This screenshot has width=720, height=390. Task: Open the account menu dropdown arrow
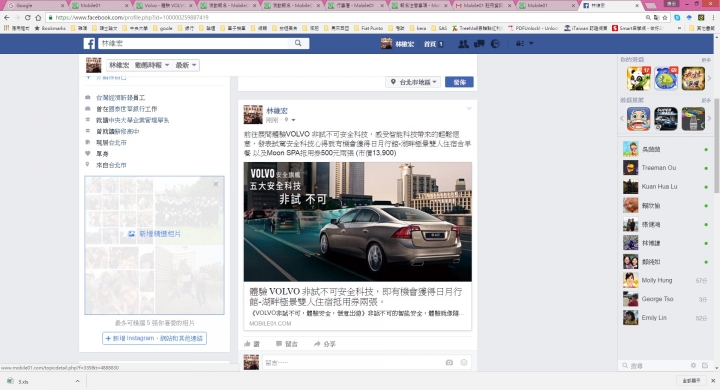531,43
